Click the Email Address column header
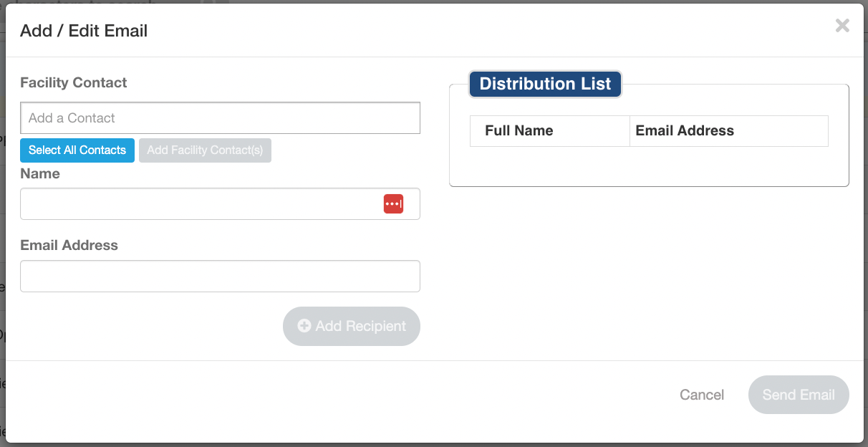The image size is (868, 447). coord(685,131)
